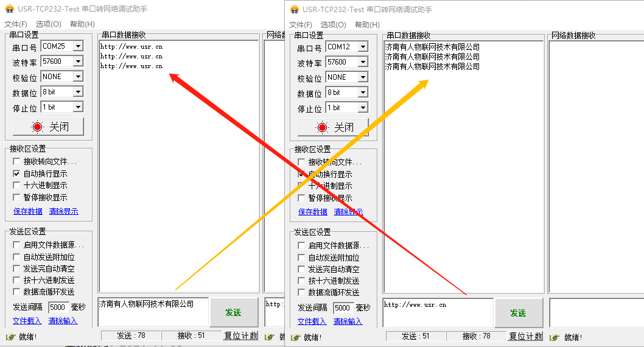
Task: Open the 帮助(H) menu in the right window
Action: click(367, 25)
